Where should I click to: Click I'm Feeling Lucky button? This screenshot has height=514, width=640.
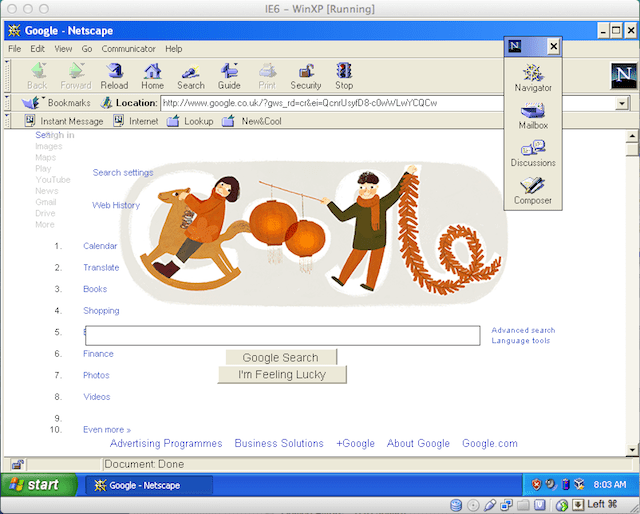click(x=282, y=374)
